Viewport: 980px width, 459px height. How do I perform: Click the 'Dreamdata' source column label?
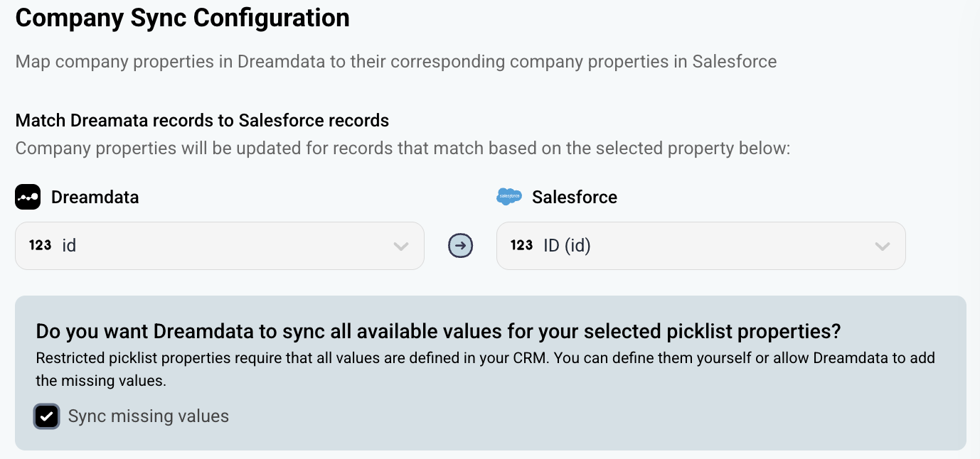click(95, 197)
